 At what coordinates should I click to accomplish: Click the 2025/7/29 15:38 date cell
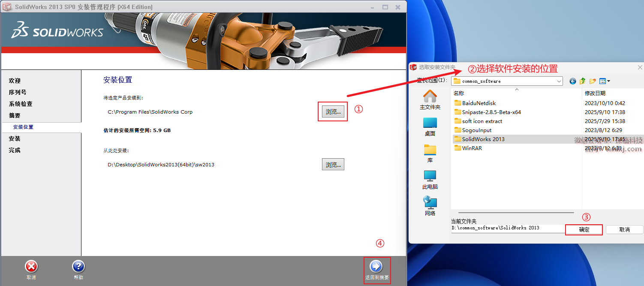[605, 121]
